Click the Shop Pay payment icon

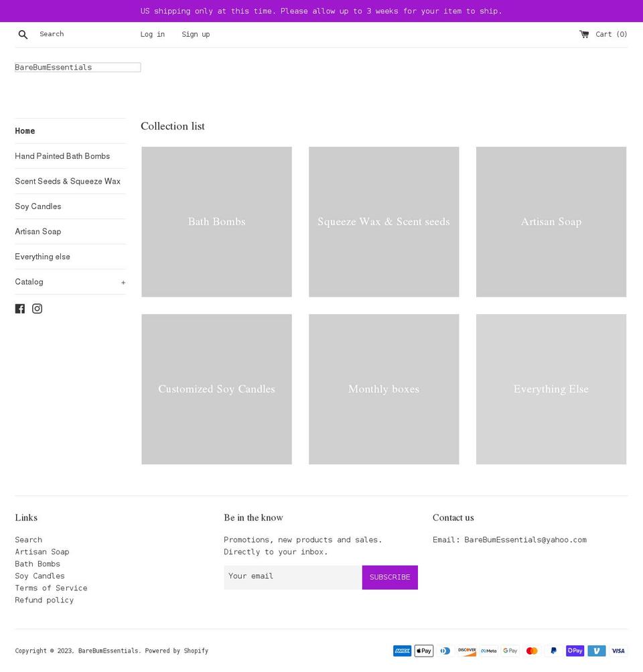[575, 651]
